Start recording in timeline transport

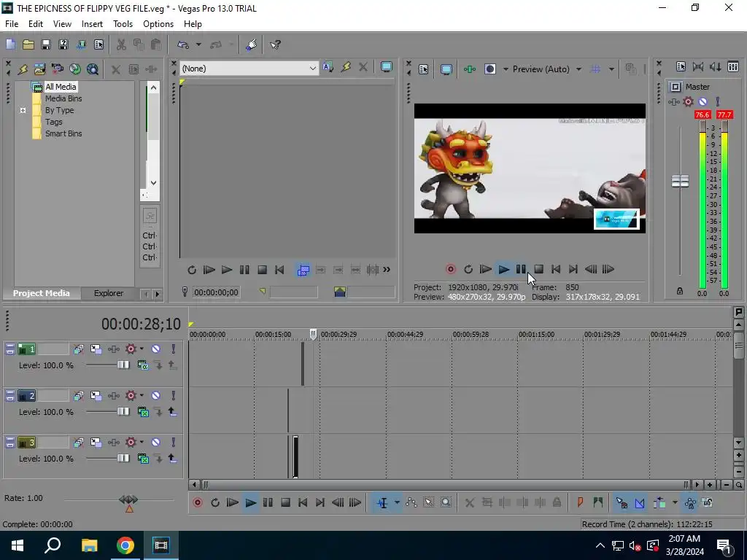point(197,502)
